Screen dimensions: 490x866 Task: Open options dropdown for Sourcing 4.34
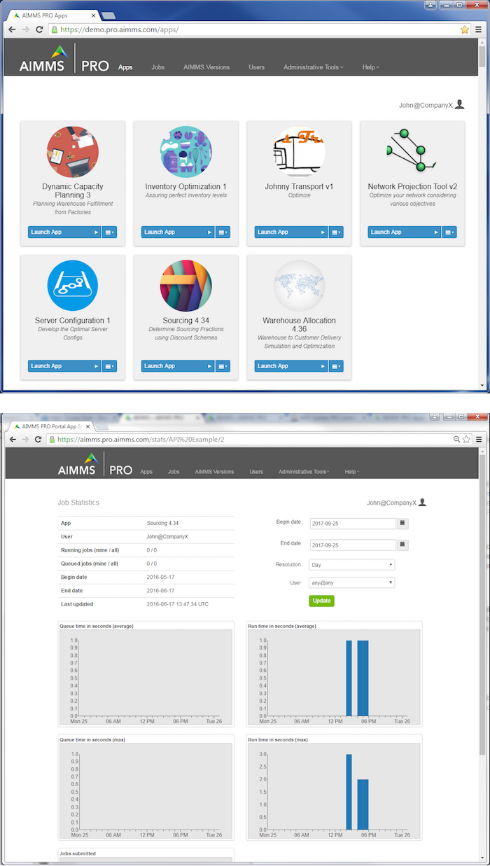pyautogui.click(x=223, y=366)
